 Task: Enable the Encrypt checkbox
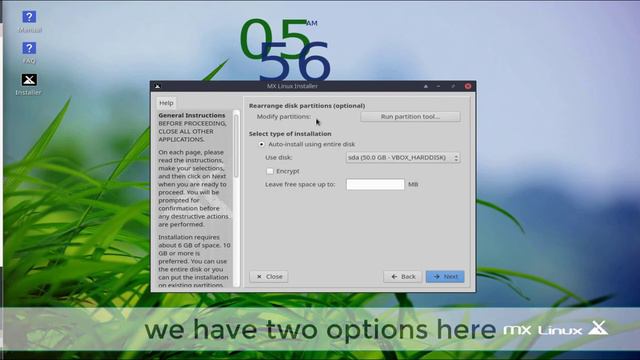click(x=270, y=171)
